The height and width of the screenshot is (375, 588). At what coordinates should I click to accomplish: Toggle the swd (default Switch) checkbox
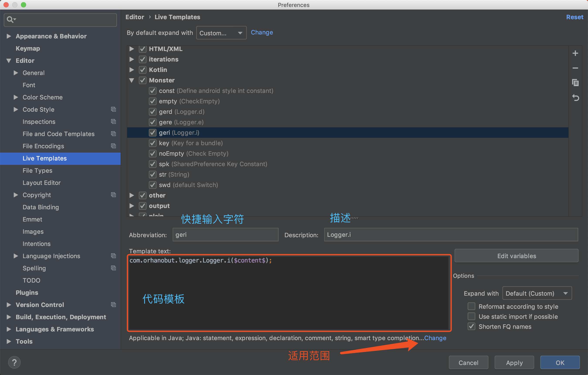click(x=153, y=185)
